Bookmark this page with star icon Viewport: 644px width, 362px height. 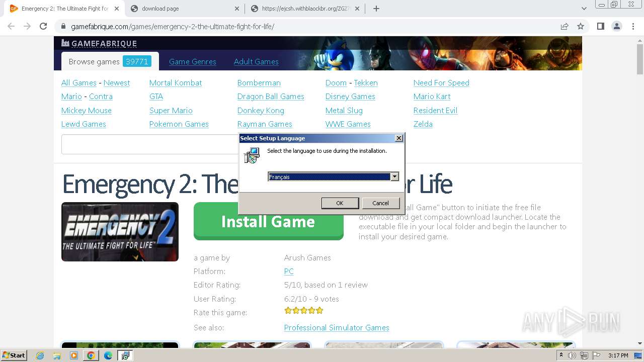point(581,26)
